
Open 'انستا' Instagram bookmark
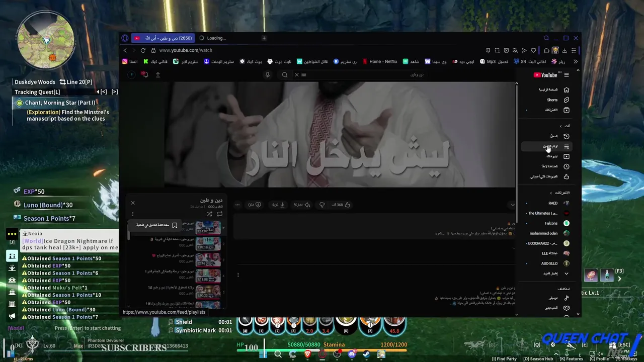[130, 61]
